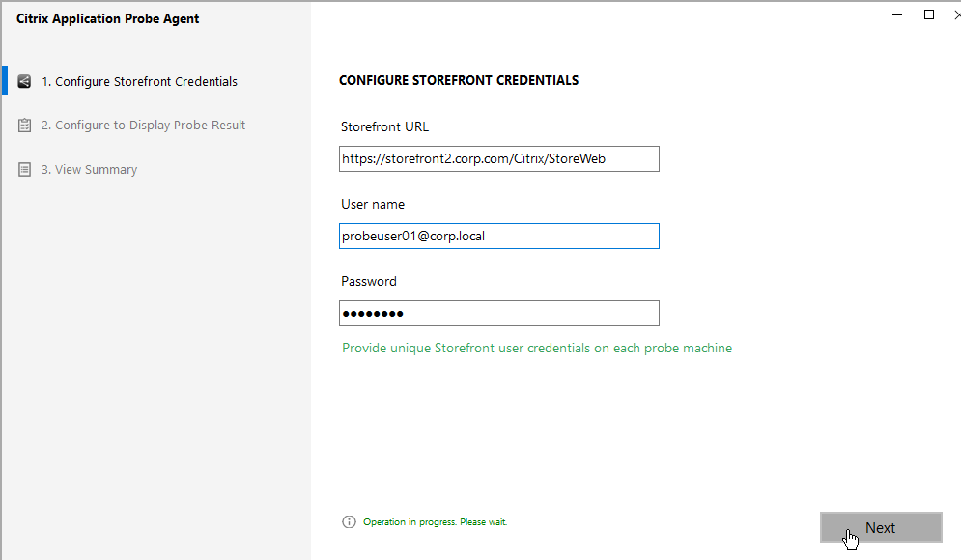Click the info icon beside operation progress message

pos(349,522)
